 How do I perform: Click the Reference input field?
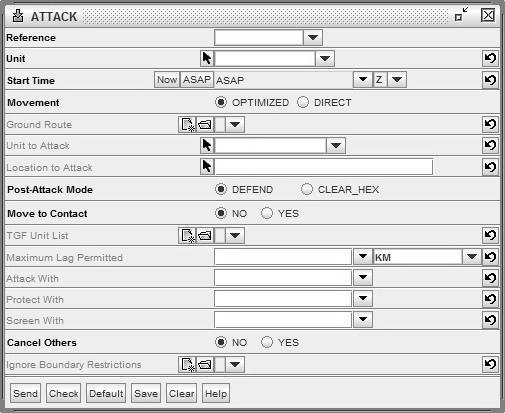(259, 37)
